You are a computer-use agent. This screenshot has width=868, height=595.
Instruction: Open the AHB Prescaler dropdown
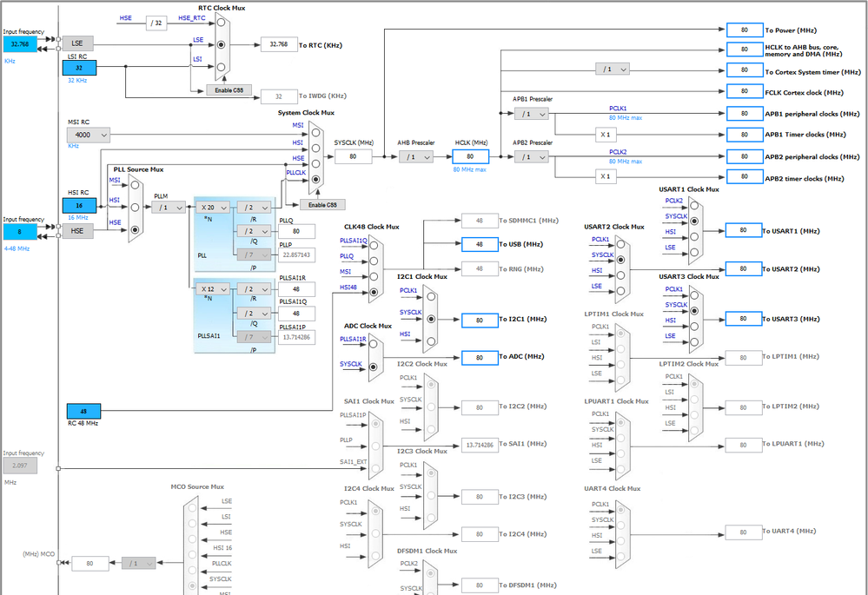click(416, 157)
